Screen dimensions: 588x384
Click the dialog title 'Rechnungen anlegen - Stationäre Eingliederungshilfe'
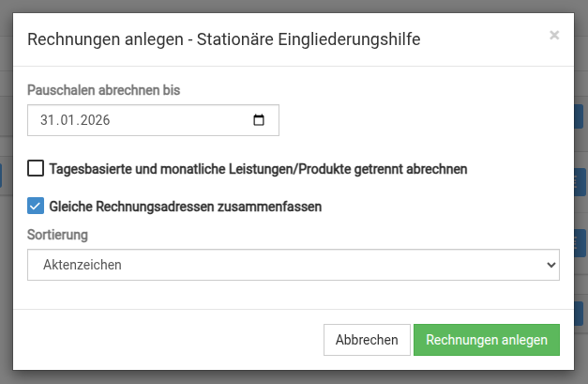click(x=223, y=38)
